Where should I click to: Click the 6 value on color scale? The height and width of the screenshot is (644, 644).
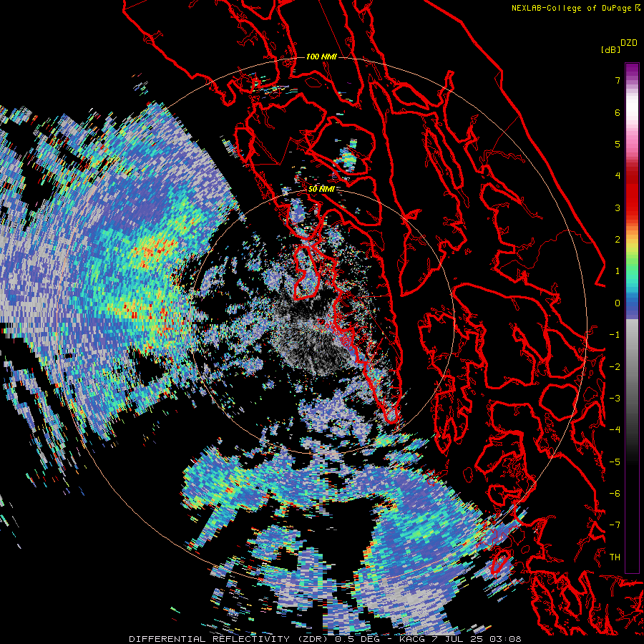click(x=618, y=112)
